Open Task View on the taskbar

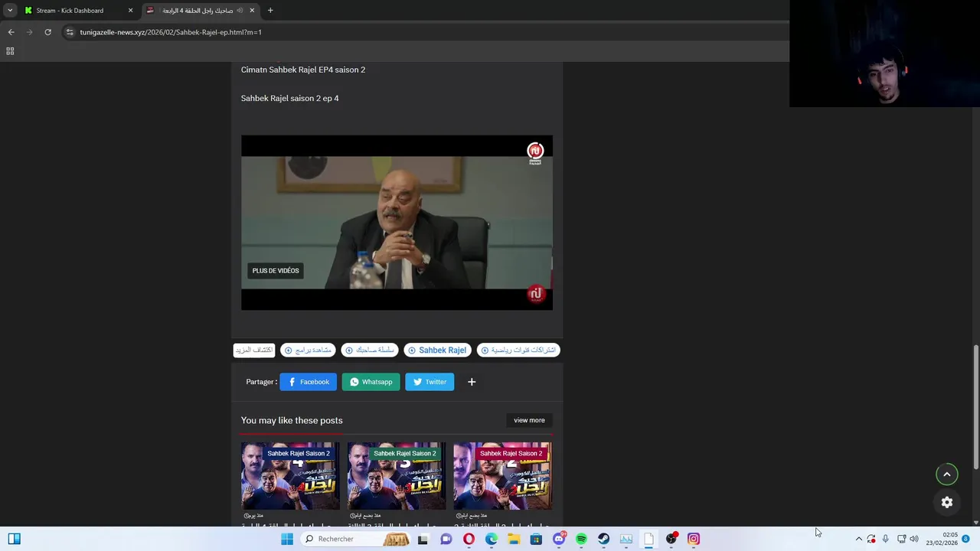point(423,539)
